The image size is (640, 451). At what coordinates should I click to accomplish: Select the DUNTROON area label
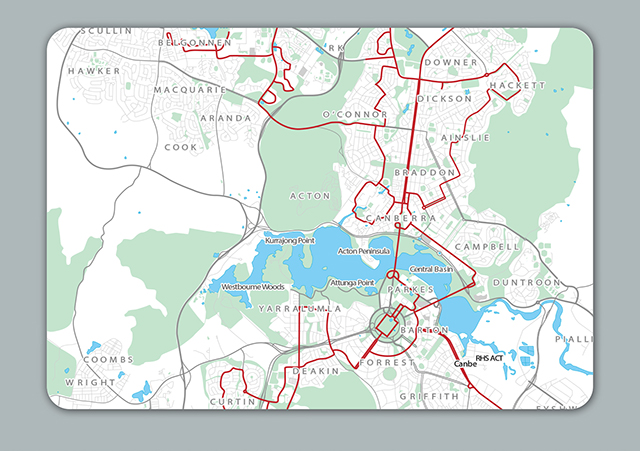click(x=527, y=282)
